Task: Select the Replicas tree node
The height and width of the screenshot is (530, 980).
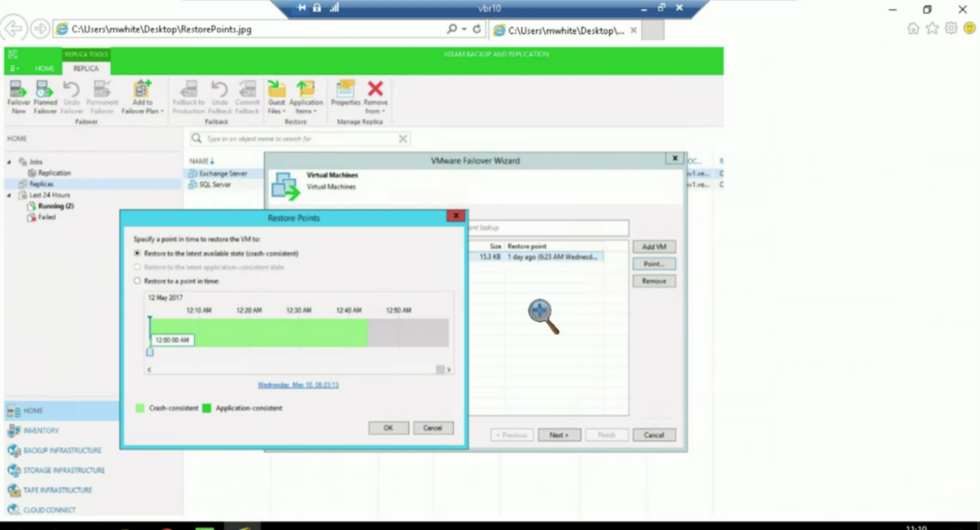Action: [36, 184]
